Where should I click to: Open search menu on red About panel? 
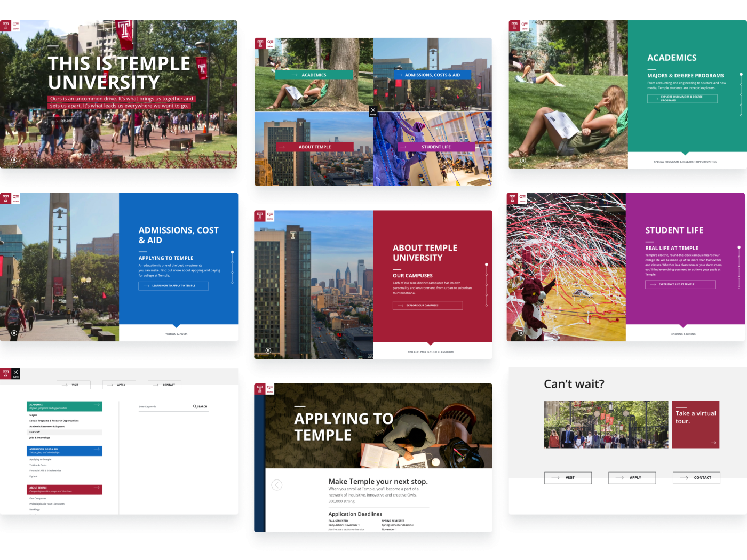(270, 216)
